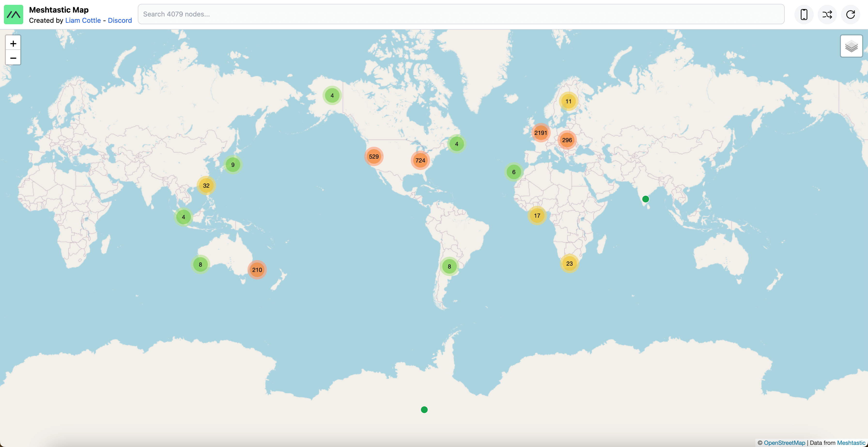Screen dimensions: 868x447
Task: Expand the 32 node cluster
Action: (206, 186)
